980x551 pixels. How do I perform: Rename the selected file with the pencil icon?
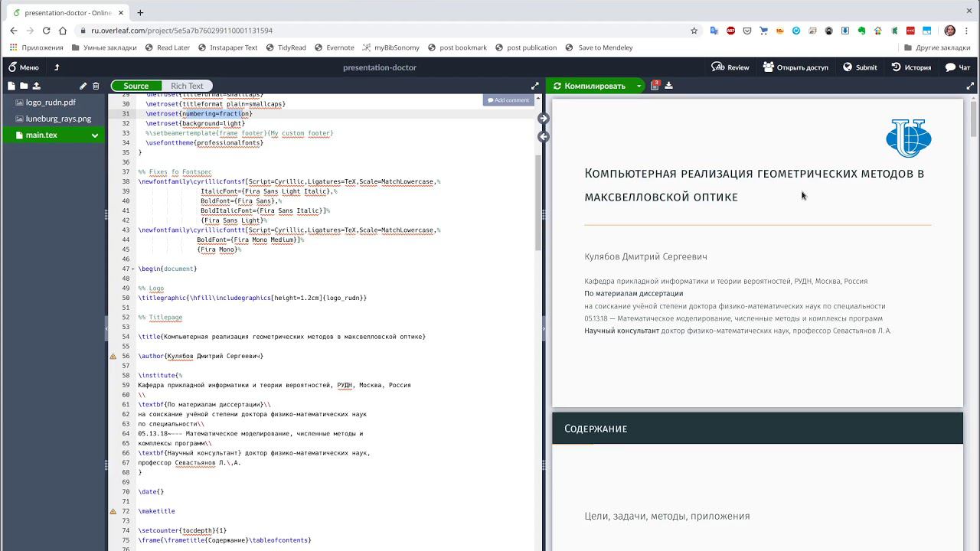pyautogui.click(x=83, y=86)
